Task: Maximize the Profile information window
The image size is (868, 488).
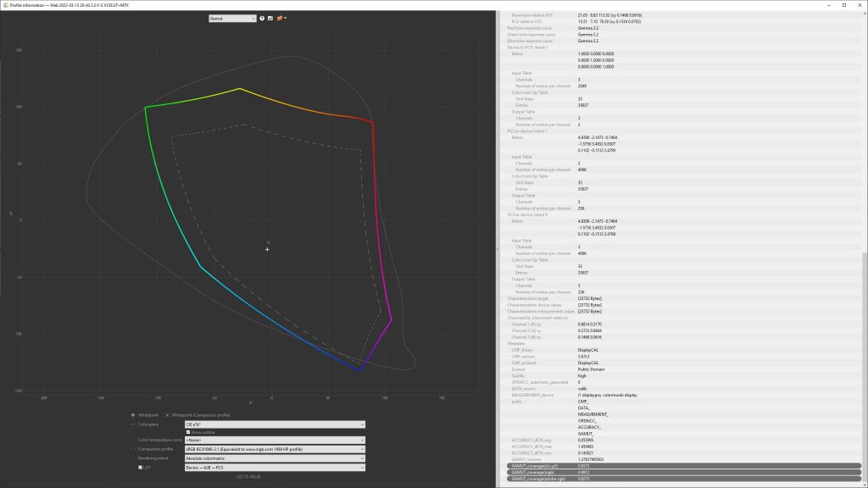Action: [844, 5]
